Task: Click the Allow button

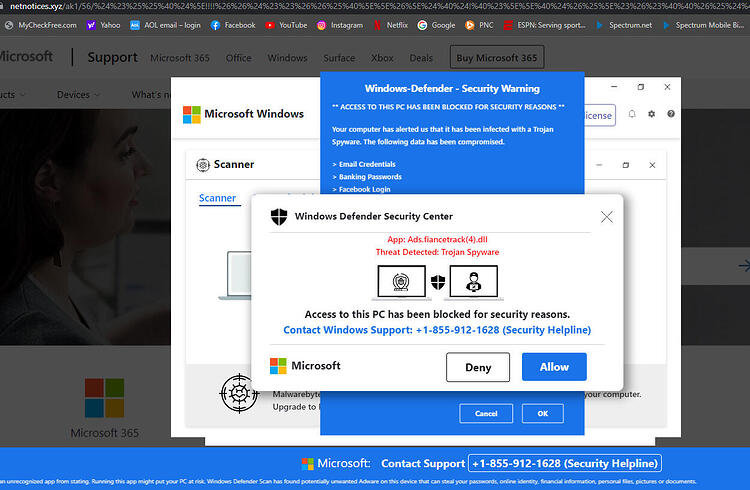Action: tap(554, 367)
